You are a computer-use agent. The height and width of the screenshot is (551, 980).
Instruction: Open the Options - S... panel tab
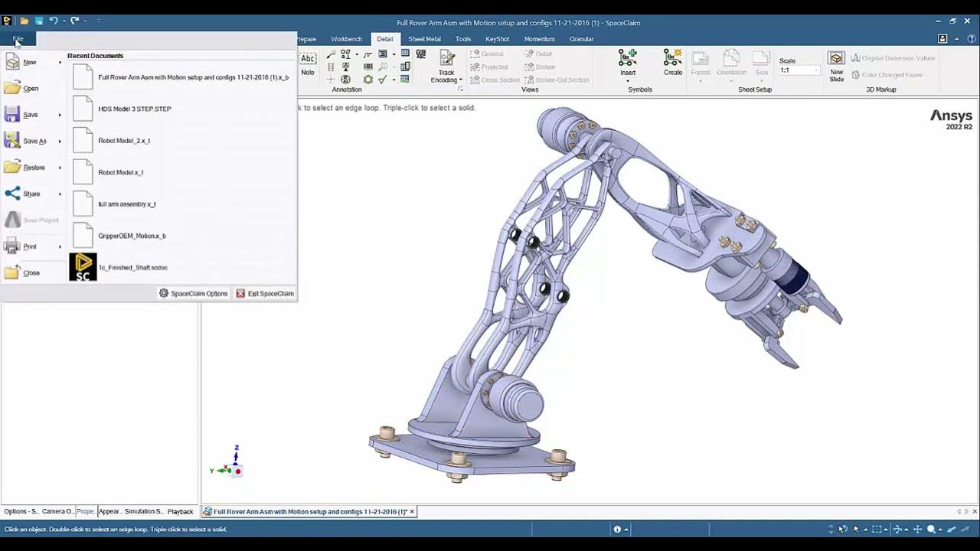(x=21, y=511)
